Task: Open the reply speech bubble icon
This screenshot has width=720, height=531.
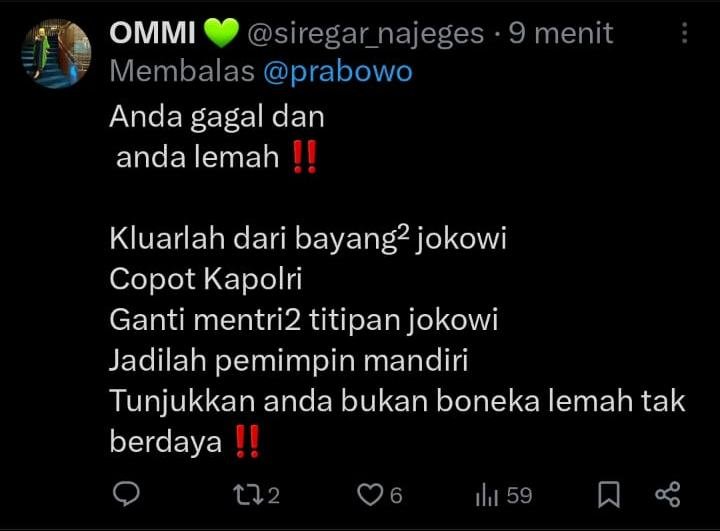Action: pyautogui.click(x=126, y=494)
